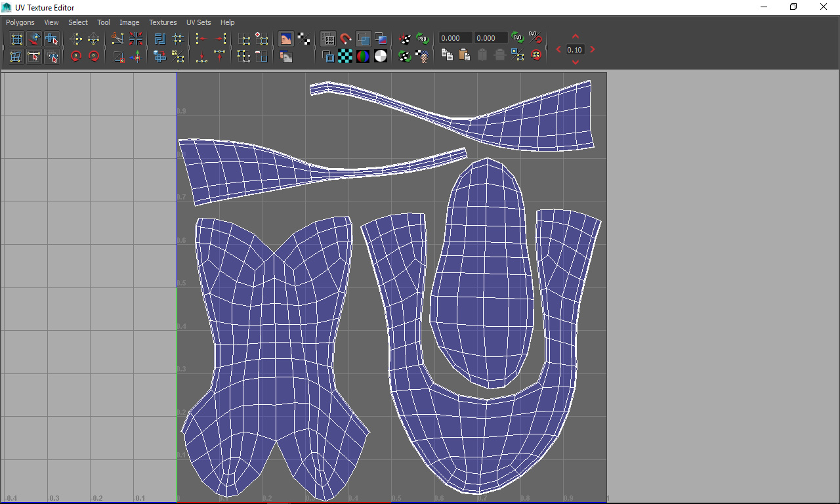Image resolution: width=840 pixels, height=504 pixels.
Task: Toggle texture image display on or off
Action: click(285, 39)
